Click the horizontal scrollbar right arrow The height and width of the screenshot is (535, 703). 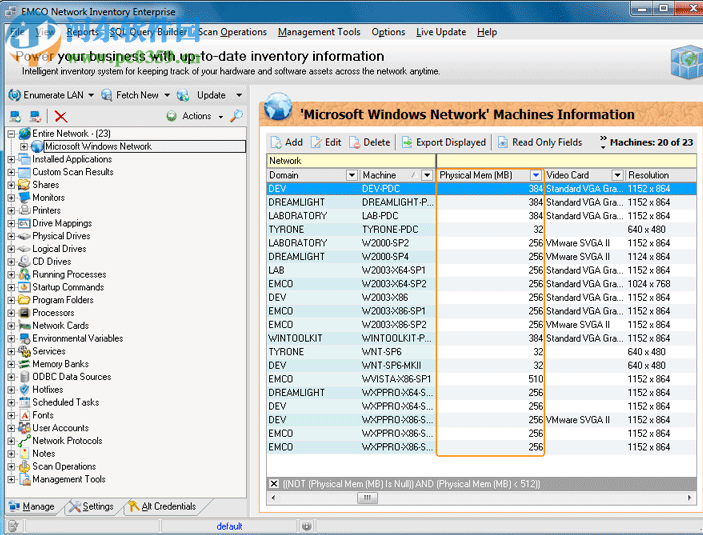pos(690,498)
